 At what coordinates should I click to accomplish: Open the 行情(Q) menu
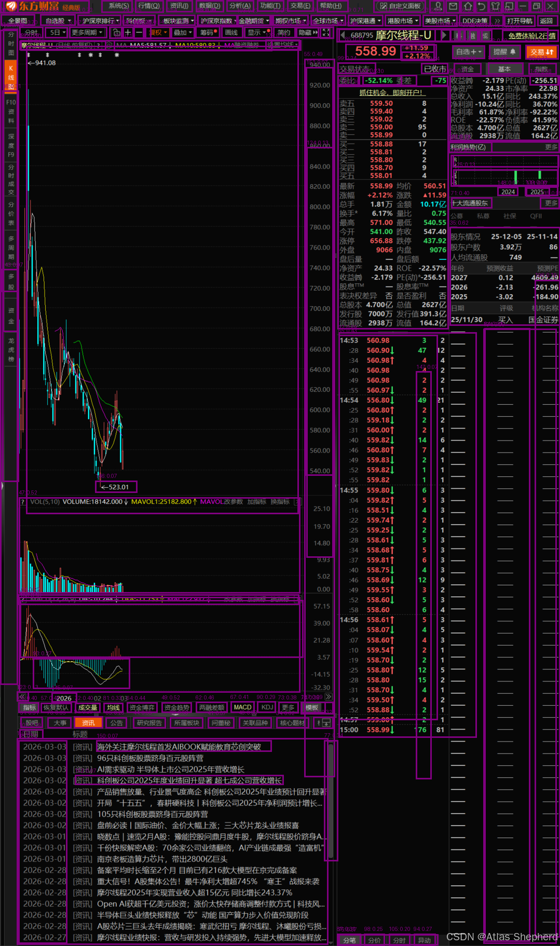[x=149, y=6]
